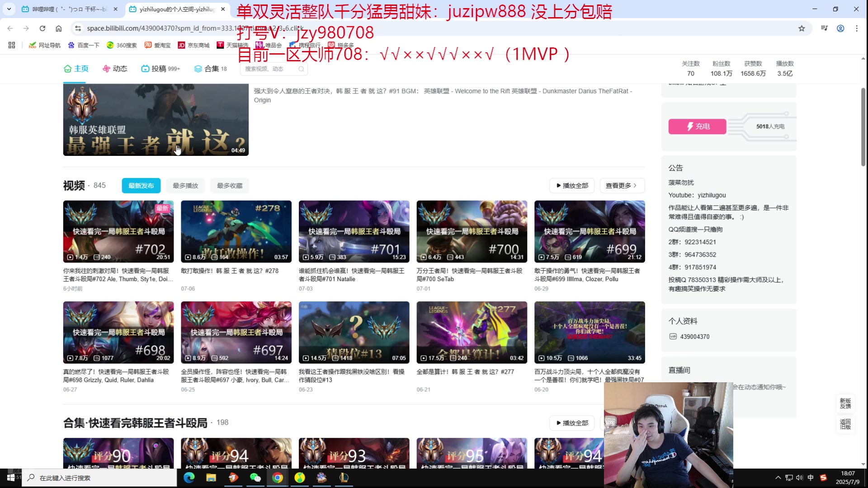
Task: Bookmark this page with star icon
Action: click(802, 28)
